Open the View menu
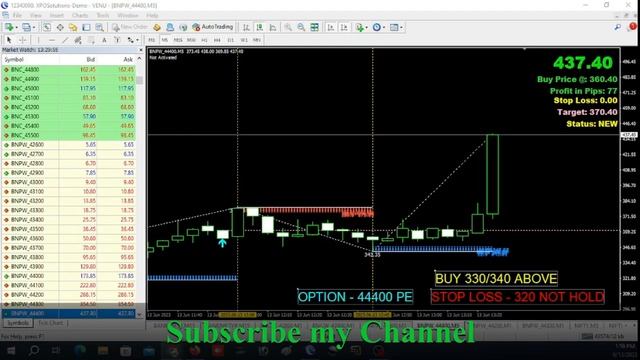 point(36,16)
